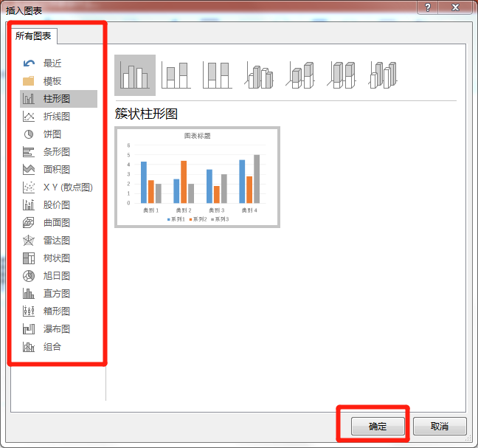Viewport: 478px width, 448px height.
Task: Open the 最近 (Recent) charts category
Action: (x=52, y=63)
